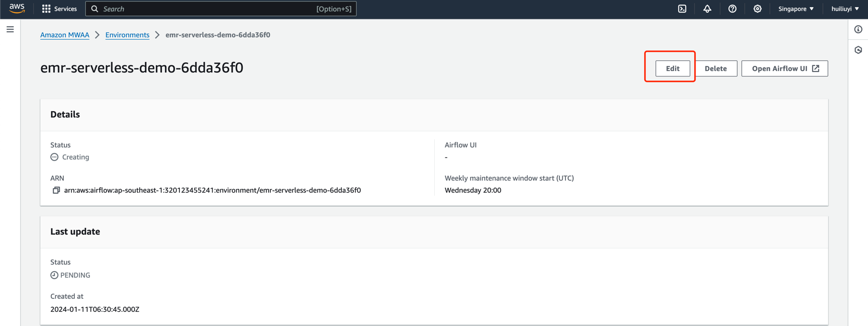This screenshot has width=868, height=326.
Task: Expand the Singapore region dropdown
Action: click(796, 9)
